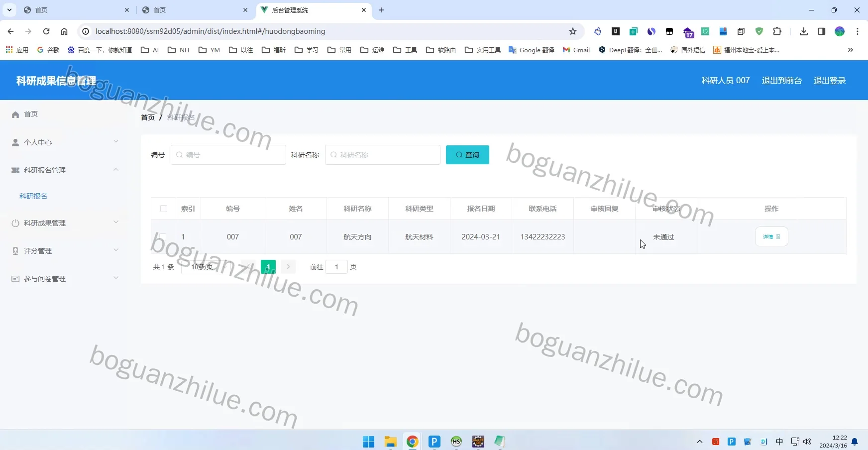The width and height of the screenshot is (868, 450).
Task: Open the Chrome three-dot menu
Action: pos(858,31)
